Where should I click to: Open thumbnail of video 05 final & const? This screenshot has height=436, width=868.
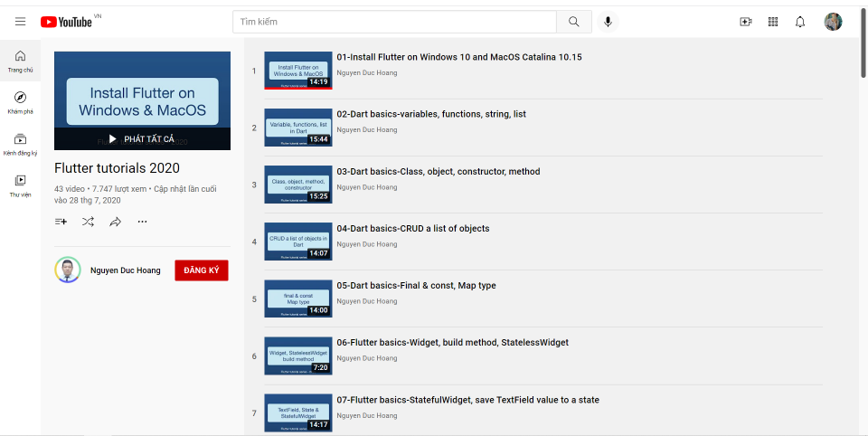[298, 299]
